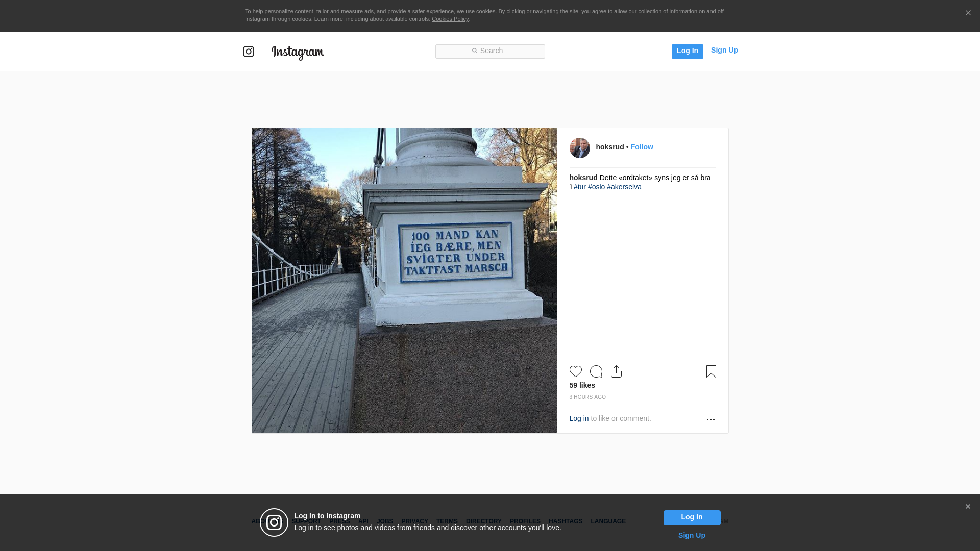Dismiss the cookie notice banner
980x551 pixels.
coord(968,13)
